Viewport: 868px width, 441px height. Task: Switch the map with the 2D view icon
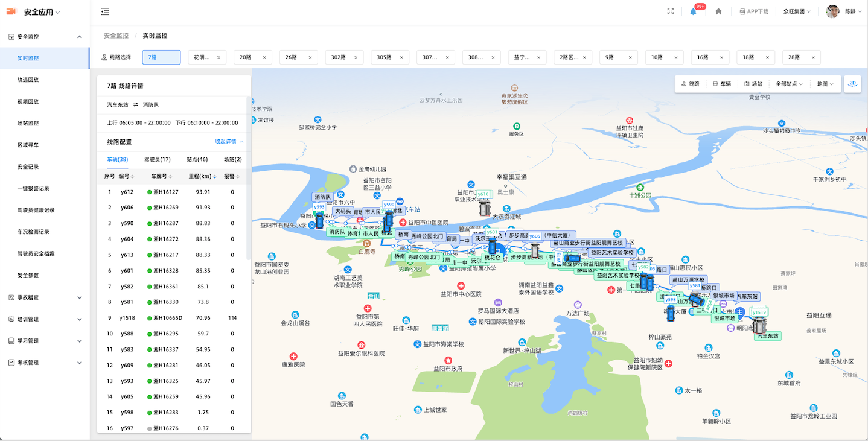(853, 84)
